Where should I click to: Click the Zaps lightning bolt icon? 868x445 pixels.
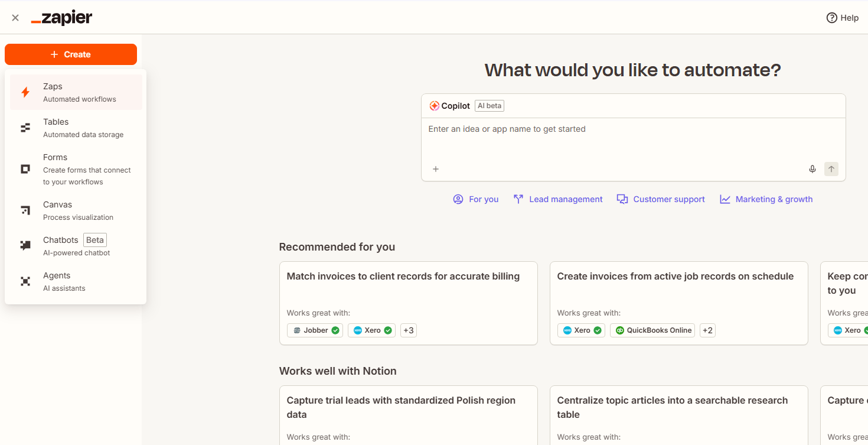coord(25,92)
